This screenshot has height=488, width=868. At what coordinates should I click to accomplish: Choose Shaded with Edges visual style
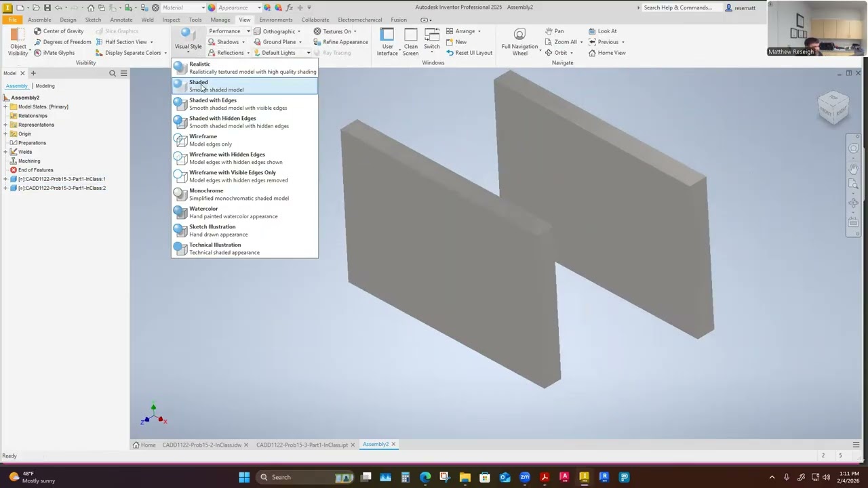click(244, 104)
